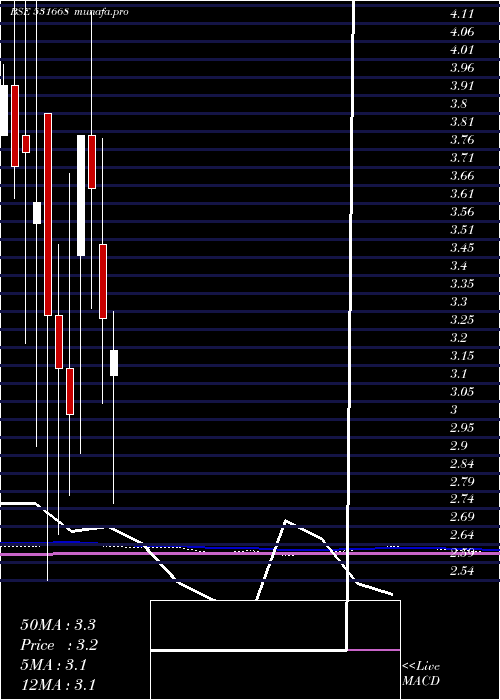Image resolution: width=500 pixels, height=700 pixels.
Task: Click the 3.66 price axis label
Action: tap(462, 176)
